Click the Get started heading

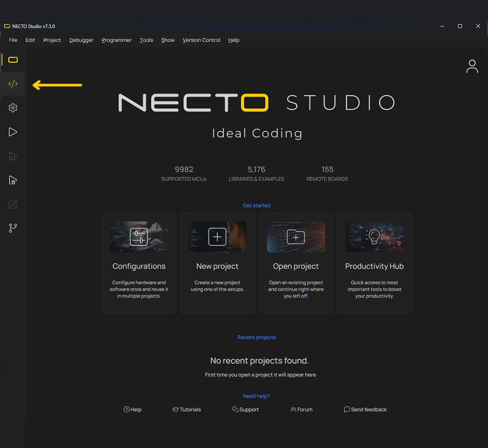pos(256,205)
